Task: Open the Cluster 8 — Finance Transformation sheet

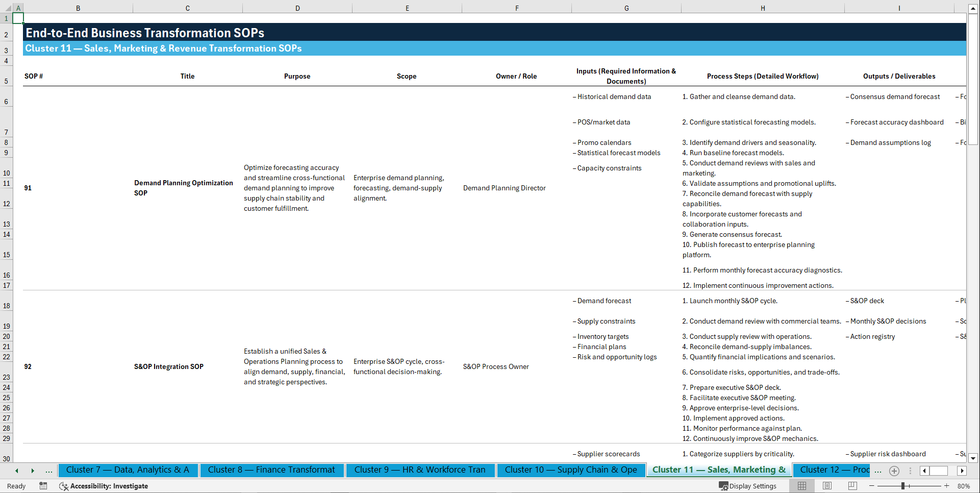Action: click(x=271, y=470)
